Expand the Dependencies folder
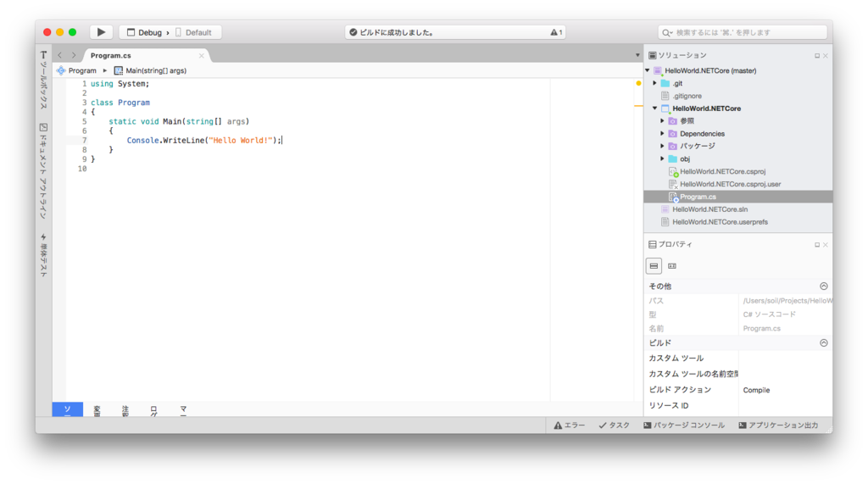 click(662, 133)
